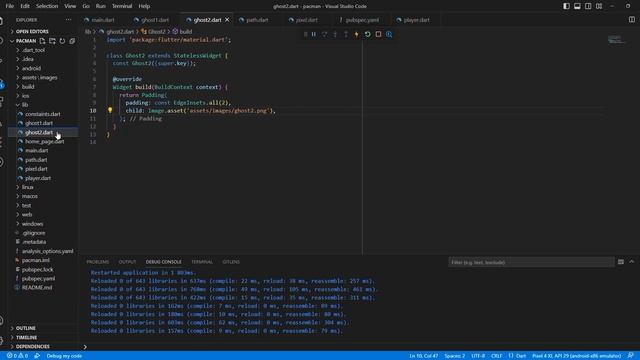Image resolution: width=640 pixels, height=360 pixels.
Task: Click New Folder icon in PACMAN header
Action: [x=52, y=41]
